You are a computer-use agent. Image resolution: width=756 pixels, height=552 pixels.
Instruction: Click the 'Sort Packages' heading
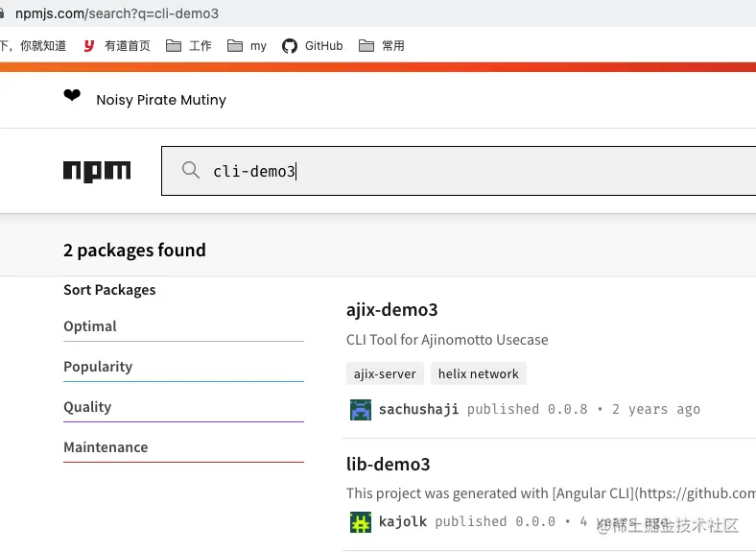109,290
